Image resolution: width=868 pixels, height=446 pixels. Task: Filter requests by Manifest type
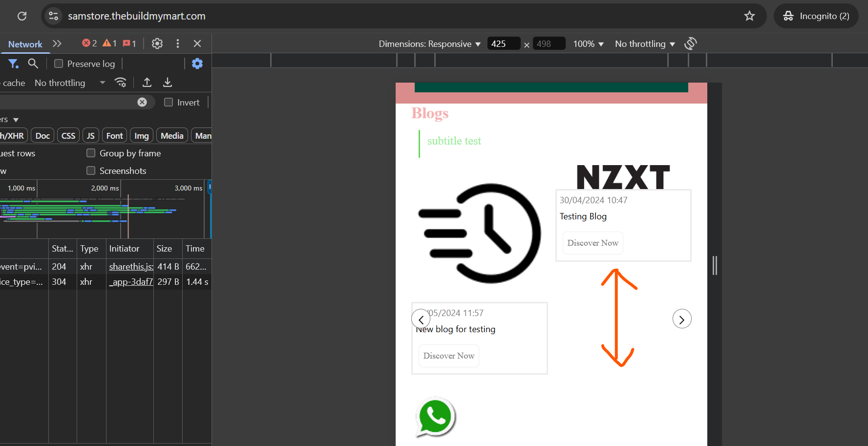202,136
